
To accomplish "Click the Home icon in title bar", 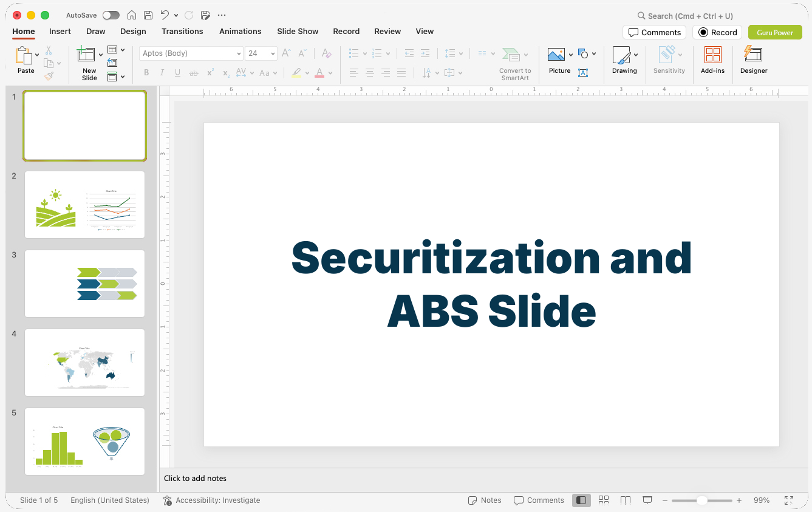I will pos(131,15).
